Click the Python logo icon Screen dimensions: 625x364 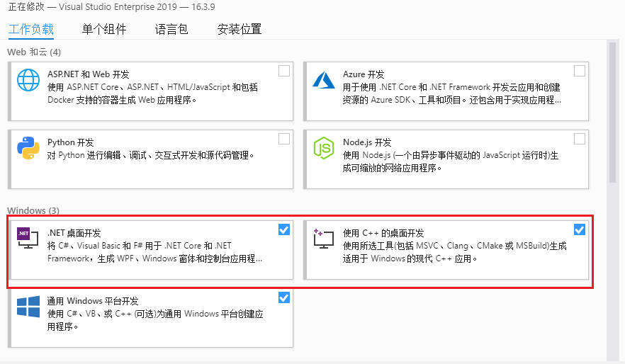pos(28,148)
